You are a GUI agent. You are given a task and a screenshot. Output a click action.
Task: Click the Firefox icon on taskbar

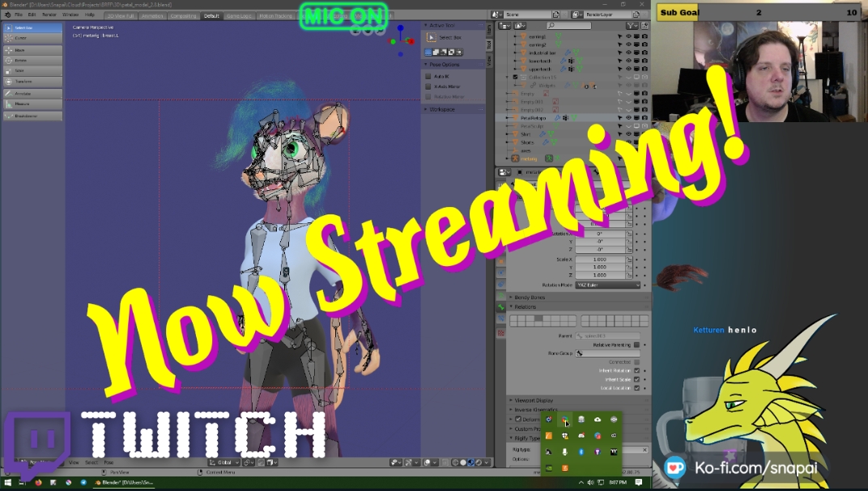(37, 482)
